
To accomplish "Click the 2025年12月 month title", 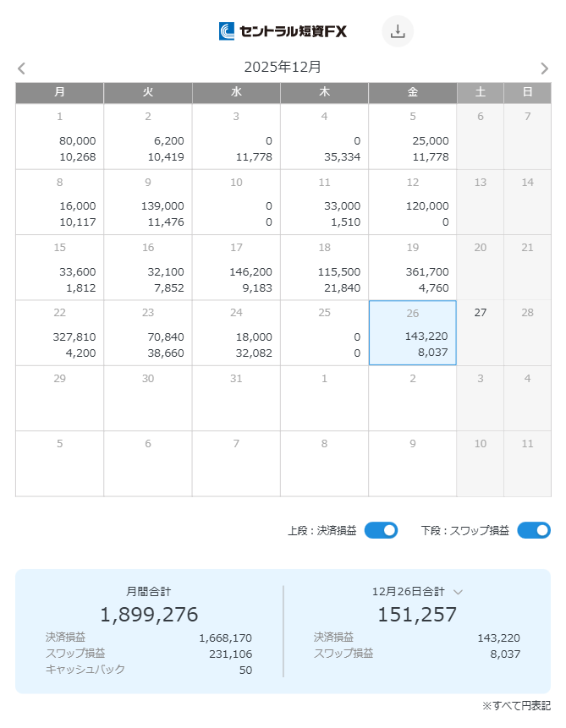I will (283, 67).
